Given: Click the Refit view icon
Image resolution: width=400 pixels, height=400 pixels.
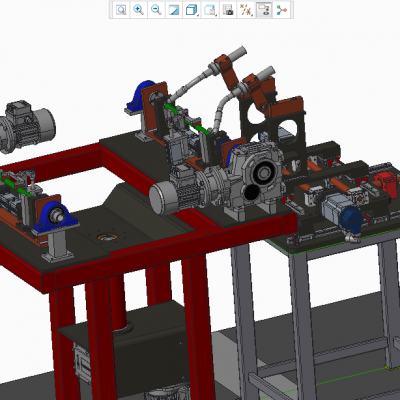Looking at the screenshot, I should 121,10.
